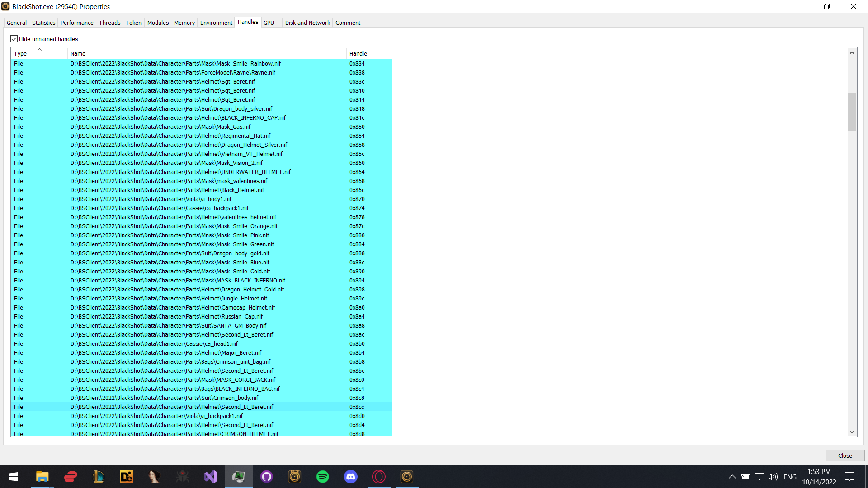Switch to the Threads tab
This screenshot has width=868, height=488.
click(110, 23)
